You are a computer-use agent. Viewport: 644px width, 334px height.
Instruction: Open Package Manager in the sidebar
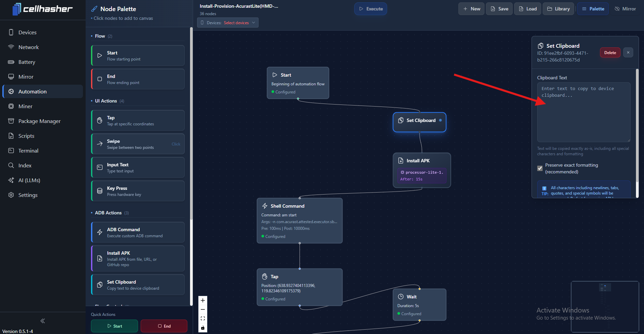pyautogui.click(x=40, y=121)
